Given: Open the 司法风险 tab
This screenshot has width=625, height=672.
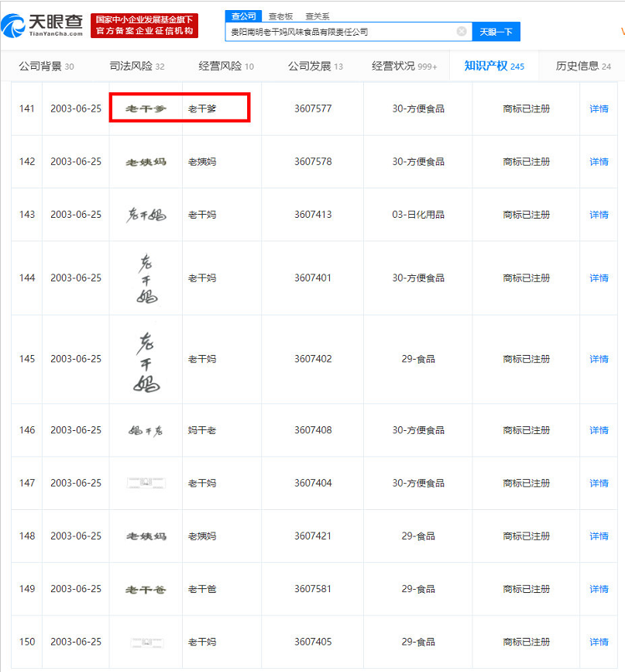Looking at the screenshot, I should click(137, 66).
